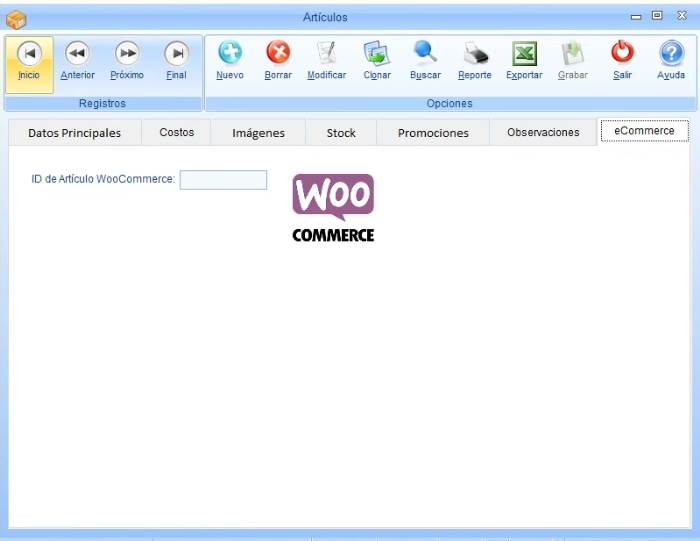Go to first record with Inicio
Viewport: 700px width, 541px height.
29,65
